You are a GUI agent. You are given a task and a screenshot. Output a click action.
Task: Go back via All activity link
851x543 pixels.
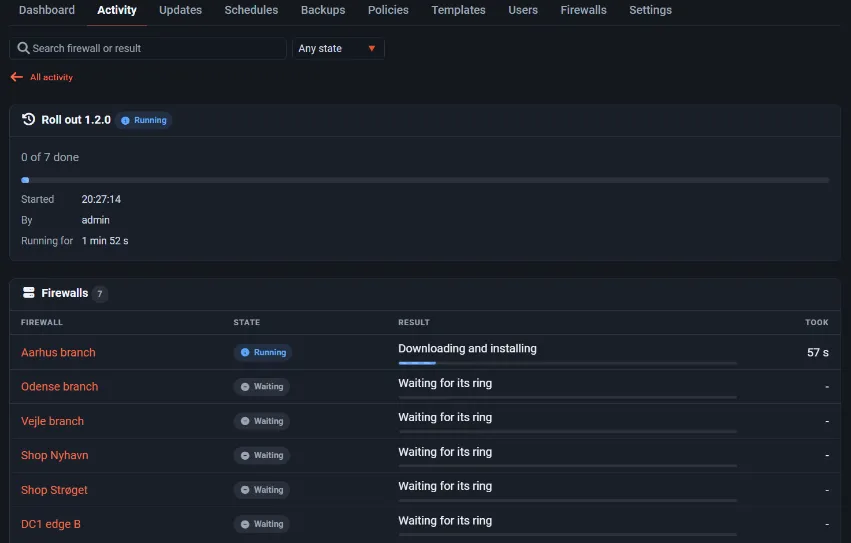tap(51, 77)
